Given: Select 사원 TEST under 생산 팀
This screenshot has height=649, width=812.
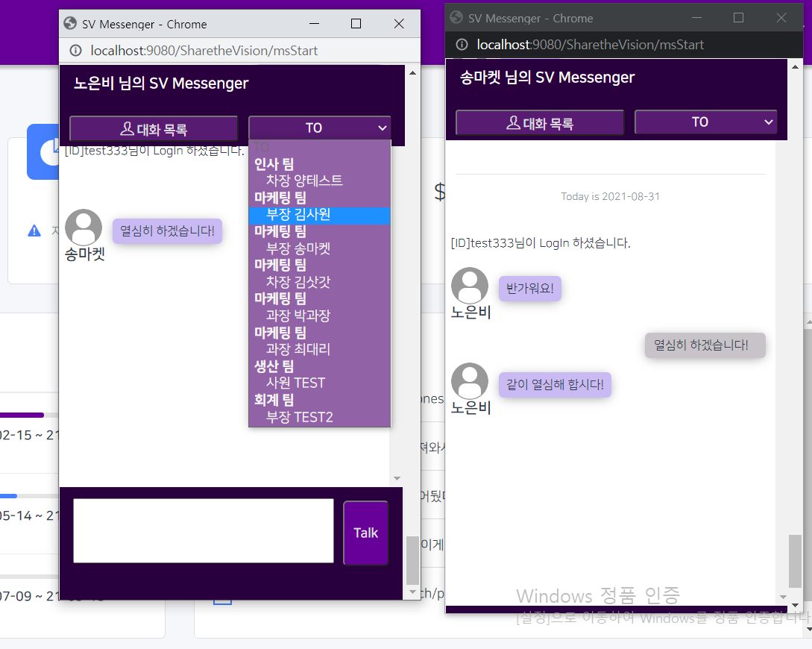Looking at the screenshot, I should click(295, 383).
